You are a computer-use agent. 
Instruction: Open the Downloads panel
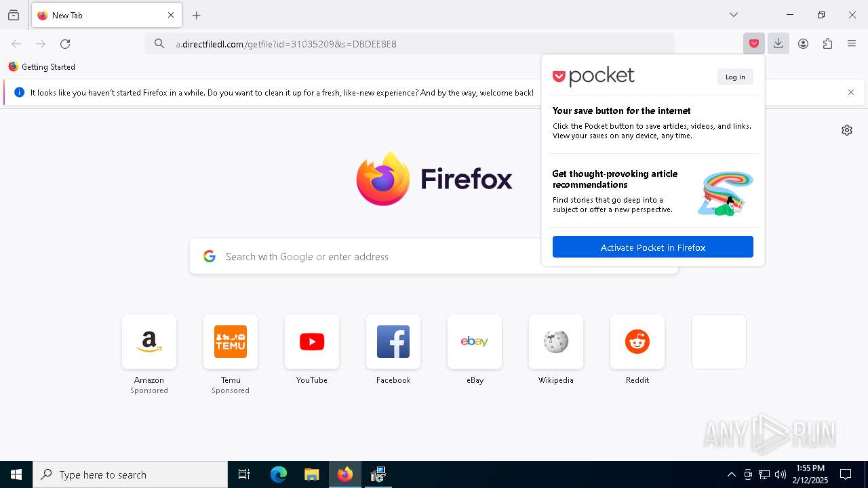778,44
